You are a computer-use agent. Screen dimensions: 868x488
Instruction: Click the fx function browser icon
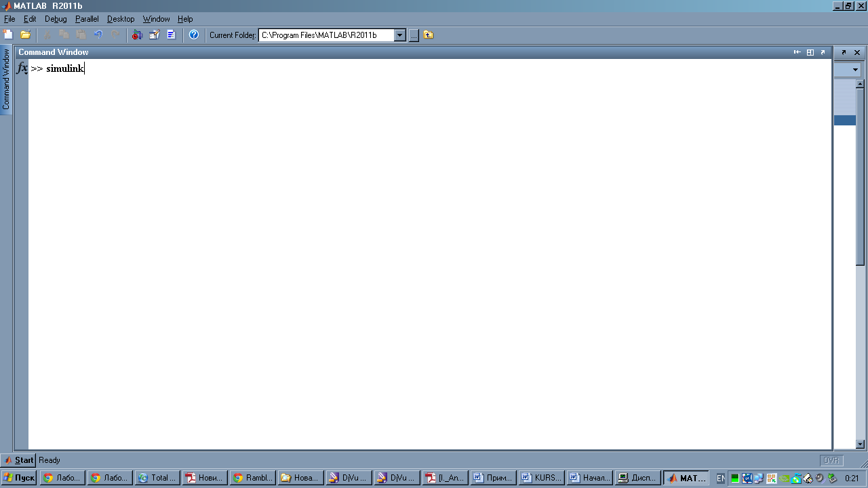click(22, 68)
